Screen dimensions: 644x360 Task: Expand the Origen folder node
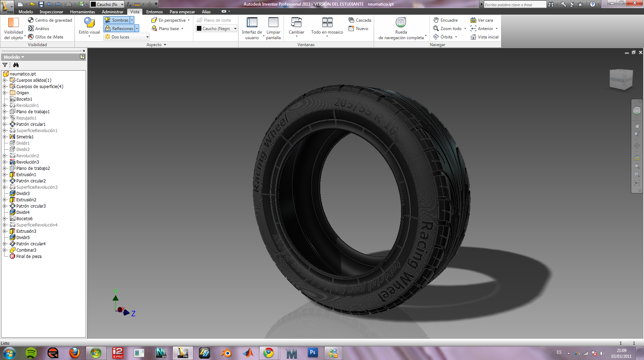[5, 93]
